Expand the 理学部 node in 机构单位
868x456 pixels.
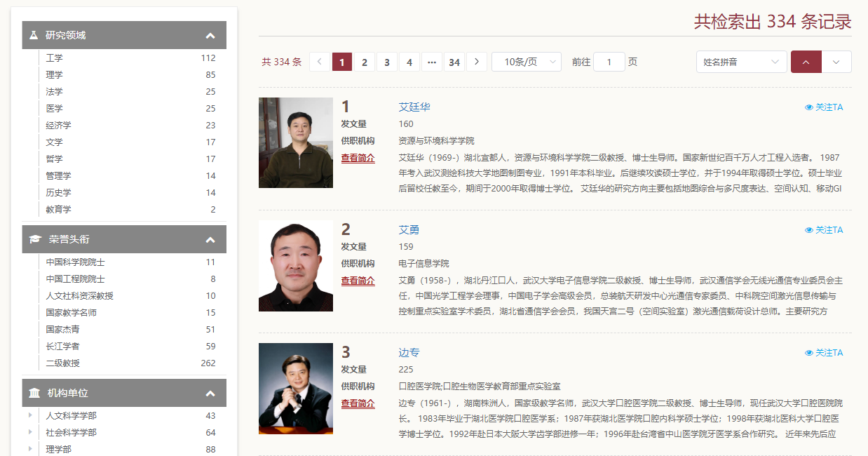[29, 449]
